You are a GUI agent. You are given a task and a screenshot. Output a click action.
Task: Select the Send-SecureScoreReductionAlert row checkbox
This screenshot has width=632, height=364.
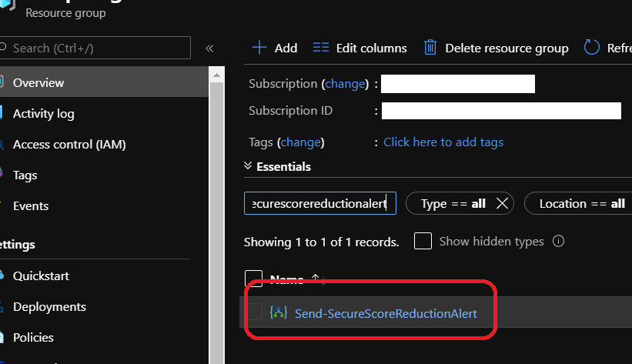pyautogui.click(x=255, y=312)
